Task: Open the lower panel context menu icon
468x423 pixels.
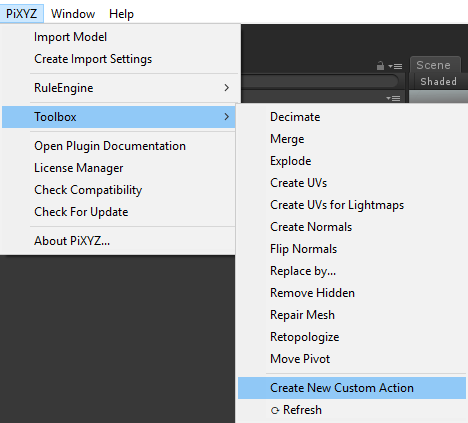Action: (x=393, y=98)
